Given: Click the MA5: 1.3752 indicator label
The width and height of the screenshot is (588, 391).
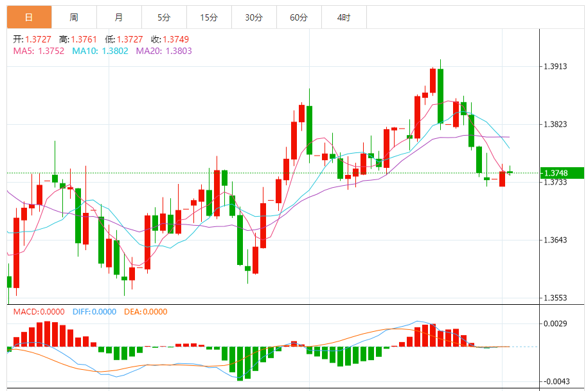Looking at the screenshot, I should [39, 51].
